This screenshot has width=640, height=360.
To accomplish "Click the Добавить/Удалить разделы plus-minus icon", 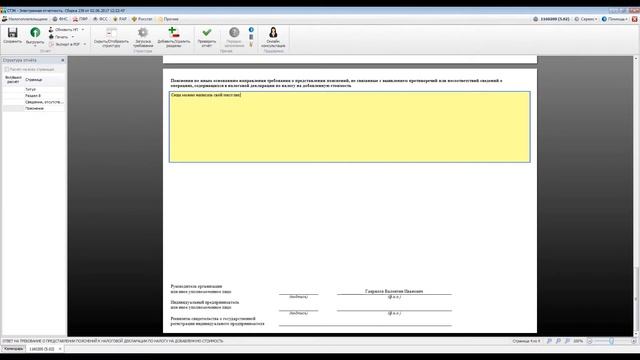I will tap(173, 32).
